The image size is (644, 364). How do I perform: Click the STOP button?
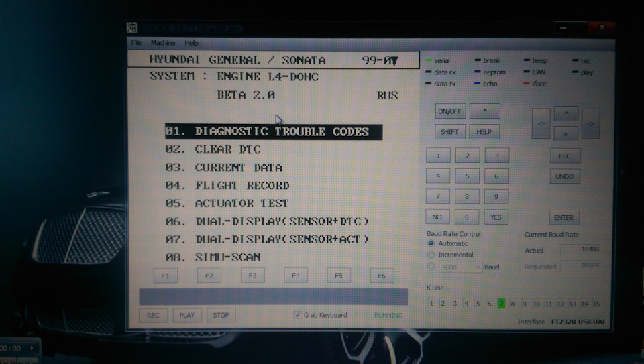tap(221, 315)
